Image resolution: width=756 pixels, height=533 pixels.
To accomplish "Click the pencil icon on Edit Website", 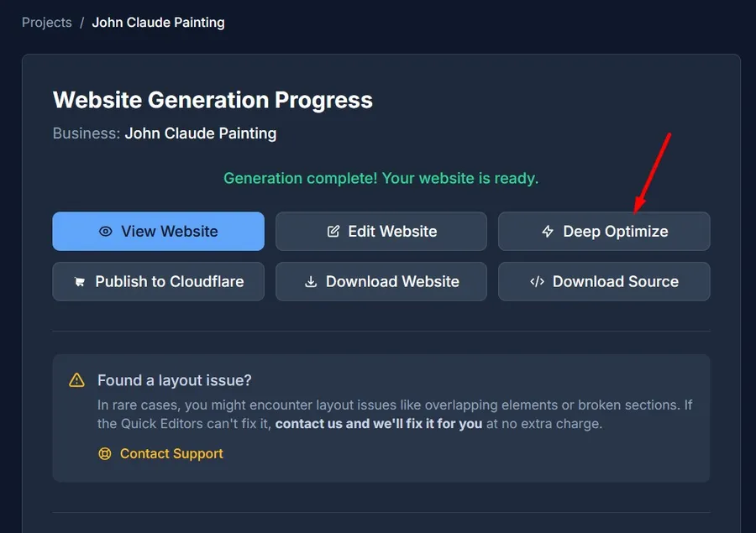I will 333,232.
